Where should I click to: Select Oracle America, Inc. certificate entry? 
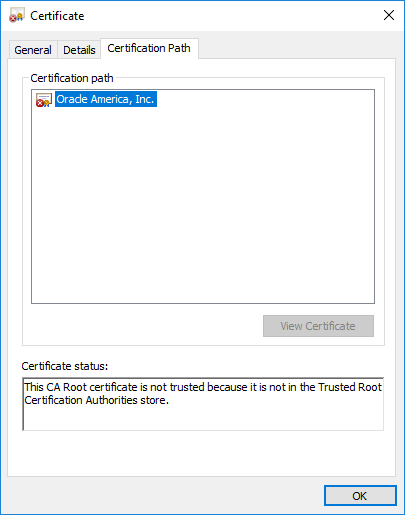point(105,99)
